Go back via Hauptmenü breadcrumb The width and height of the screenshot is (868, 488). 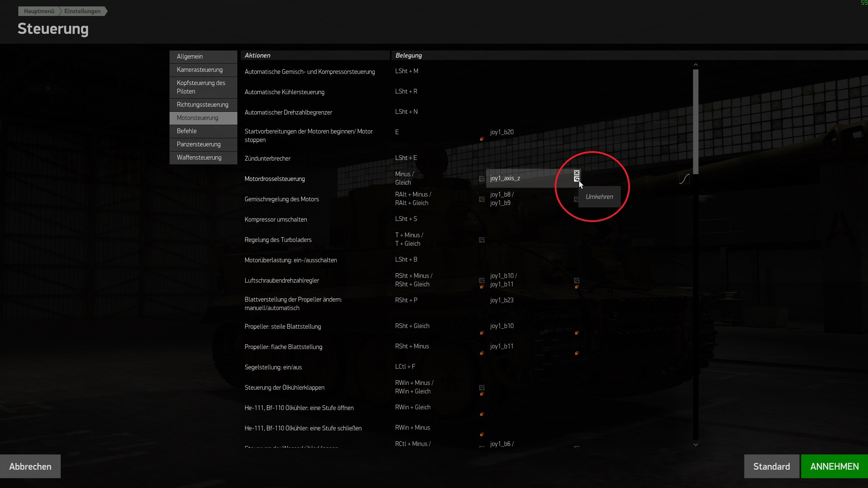click(x=39, y=11)
